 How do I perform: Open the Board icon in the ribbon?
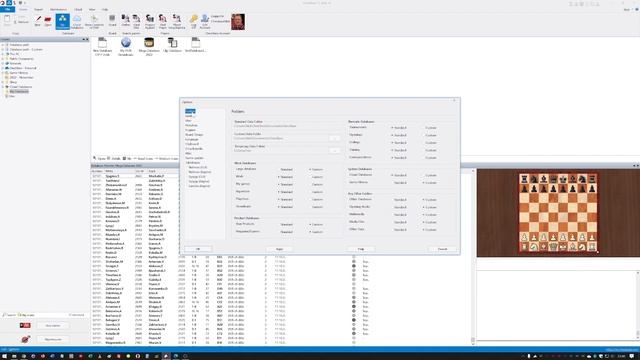pyautogui.click(x=112, y=20)
